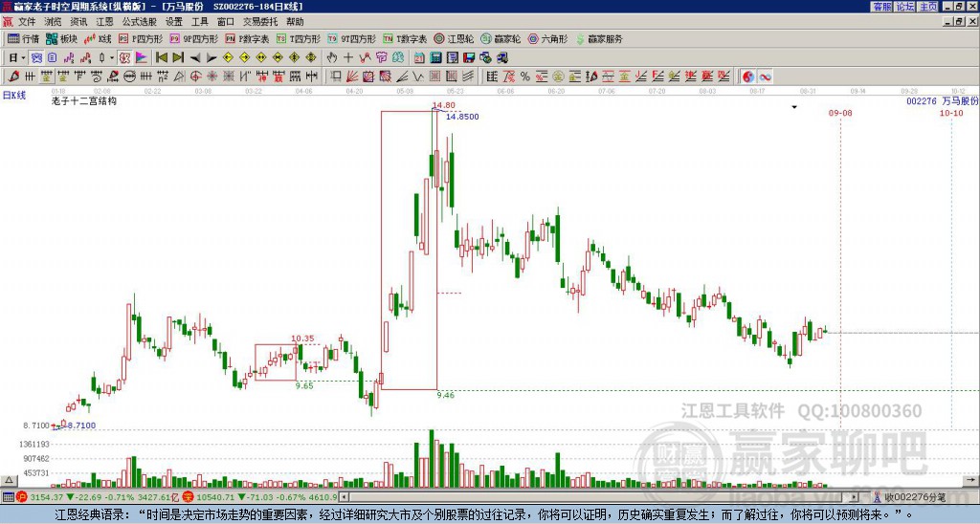Open the 论坛 forum link
The width and height of the screenshot is (980, 524).
904,7
